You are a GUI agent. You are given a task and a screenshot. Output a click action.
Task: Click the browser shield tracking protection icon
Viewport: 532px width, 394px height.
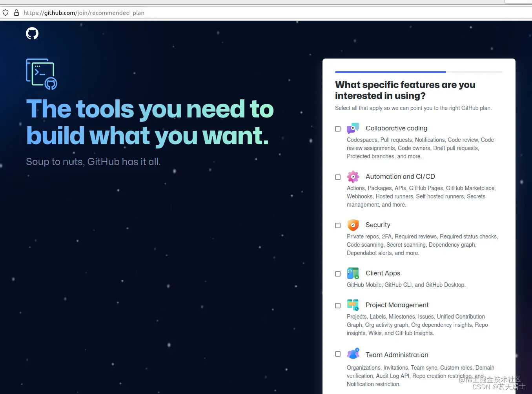click(x=5, y=13)
